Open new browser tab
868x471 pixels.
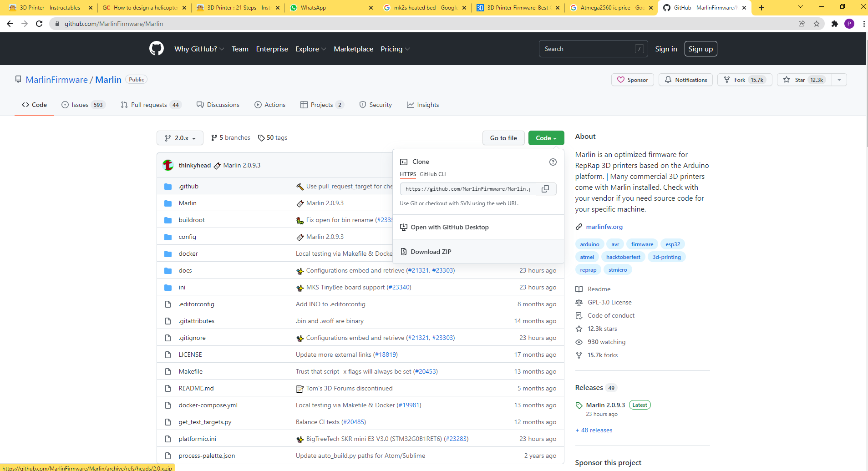coord(761,8)
